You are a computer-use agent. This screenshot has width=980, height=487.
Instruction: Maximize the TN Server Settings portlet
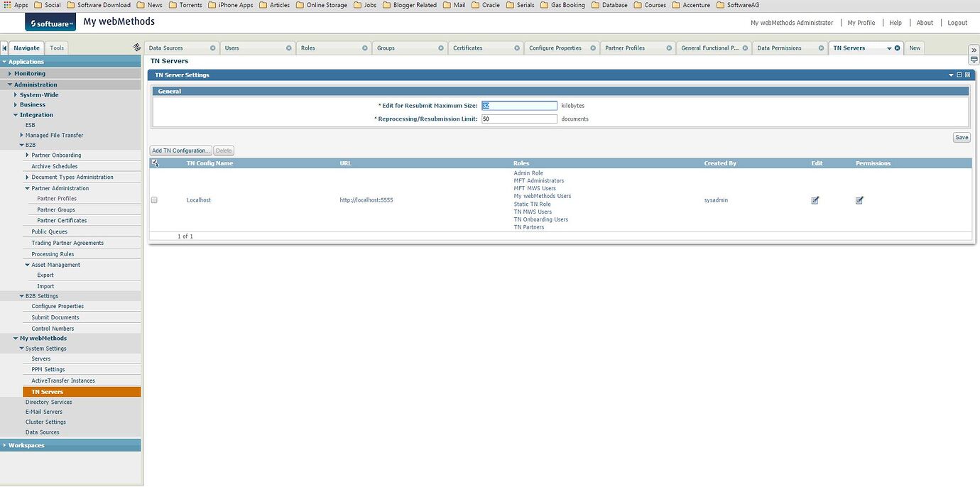pos(967,75)
